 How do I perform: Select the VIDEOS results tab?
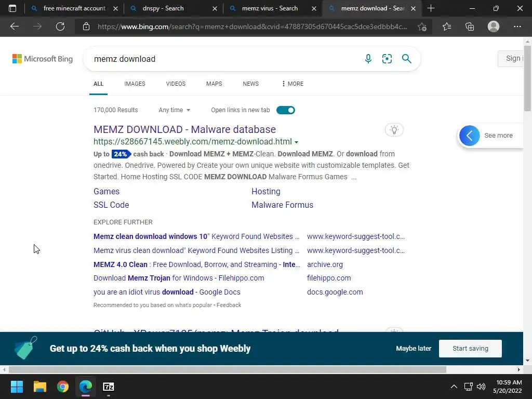[176, 84]
